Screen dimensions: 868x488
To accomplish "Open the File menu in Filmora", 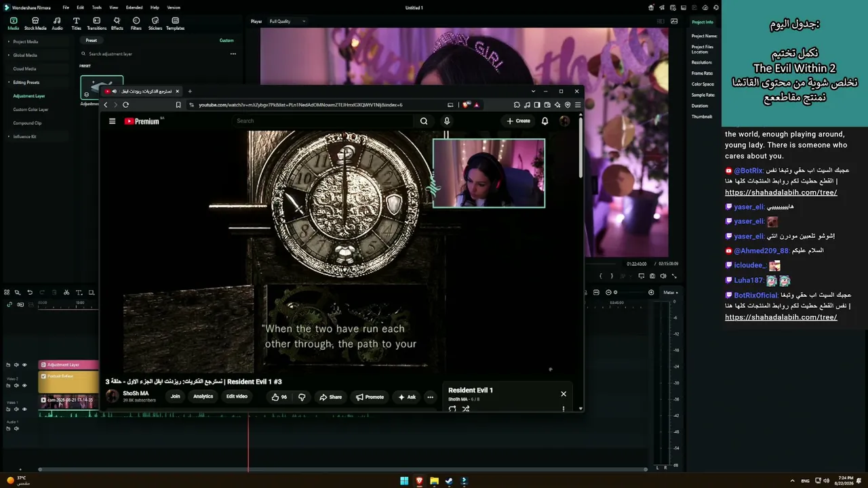I will tap(66, 7).
